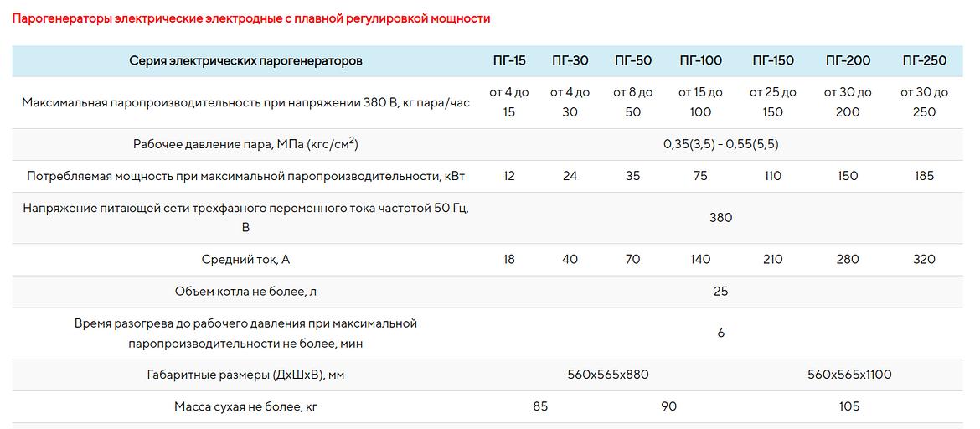Click the 'от 15 до 100' productivity cell
Image resolution: width=980 pixels, height=429 pixels.
tap(700, 102)
